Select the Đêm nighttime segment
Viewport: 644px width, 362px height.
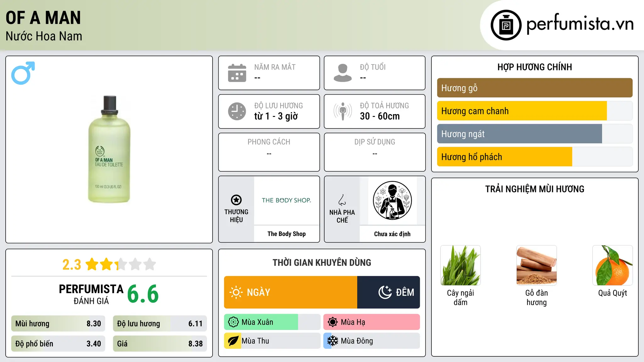tap(389, 292)
